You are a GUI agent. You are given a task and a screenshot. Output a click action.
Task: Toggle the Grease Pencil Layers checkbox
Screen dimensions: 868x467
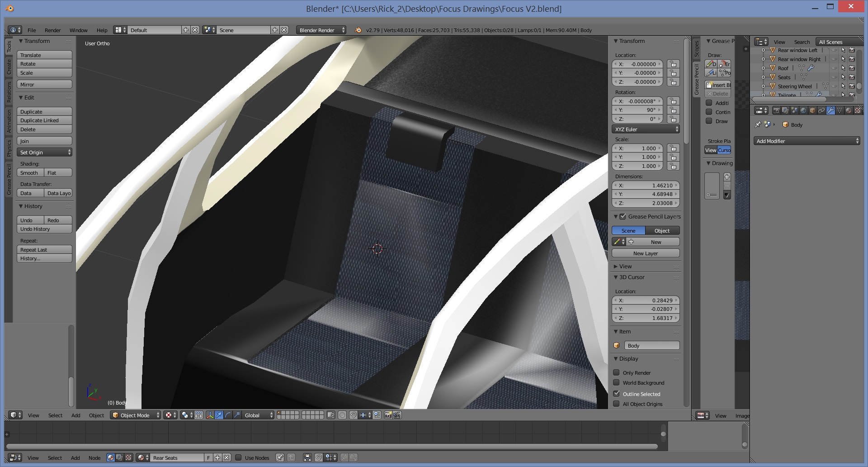[x=623, y=216]
